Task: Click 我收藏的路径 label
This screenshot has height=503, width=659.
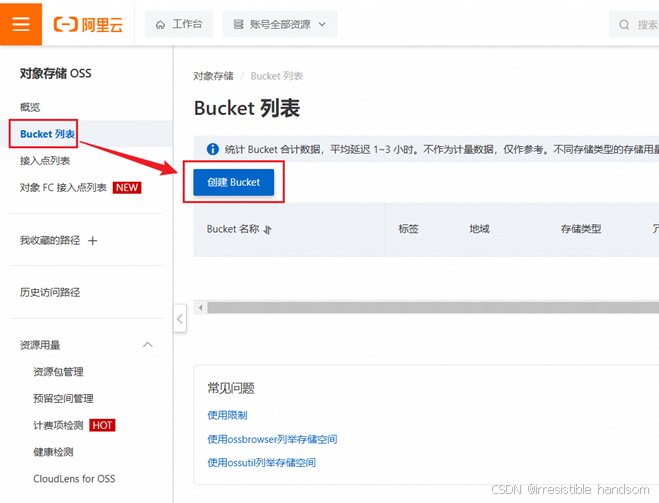Action: pyautogui.click(x=50, y=240)
